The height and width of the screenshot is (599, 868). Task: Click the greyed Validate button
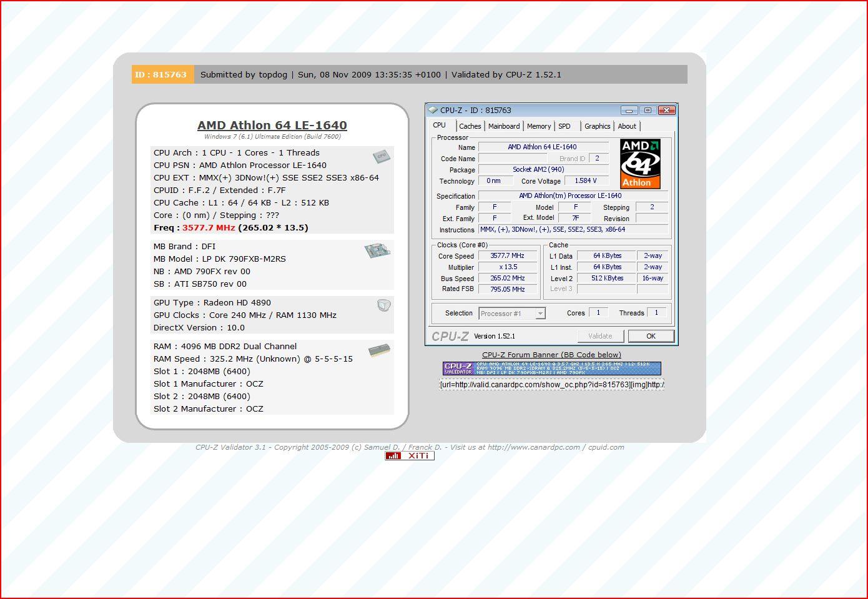coord(600,336)
